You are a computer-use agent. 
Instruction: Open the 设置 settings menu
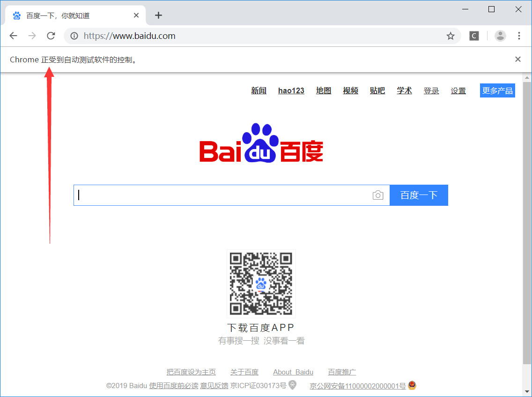coord(458,90)
